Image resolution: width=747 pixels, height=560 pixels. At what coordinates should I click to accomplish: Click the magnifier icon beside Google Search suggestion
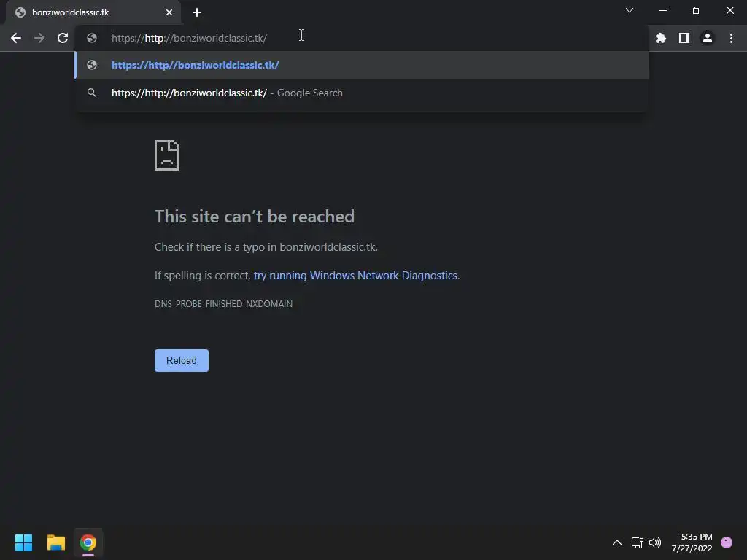pos(92,93)
